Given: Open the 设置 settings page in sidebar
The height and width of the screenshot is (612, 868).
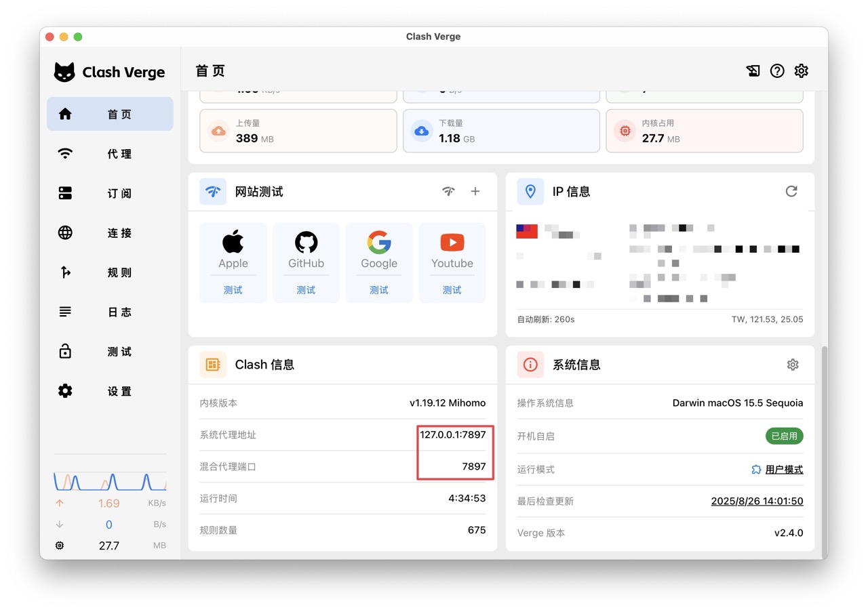Looking at the screenshot, I should pyautogui.click(x=110, y=391).
